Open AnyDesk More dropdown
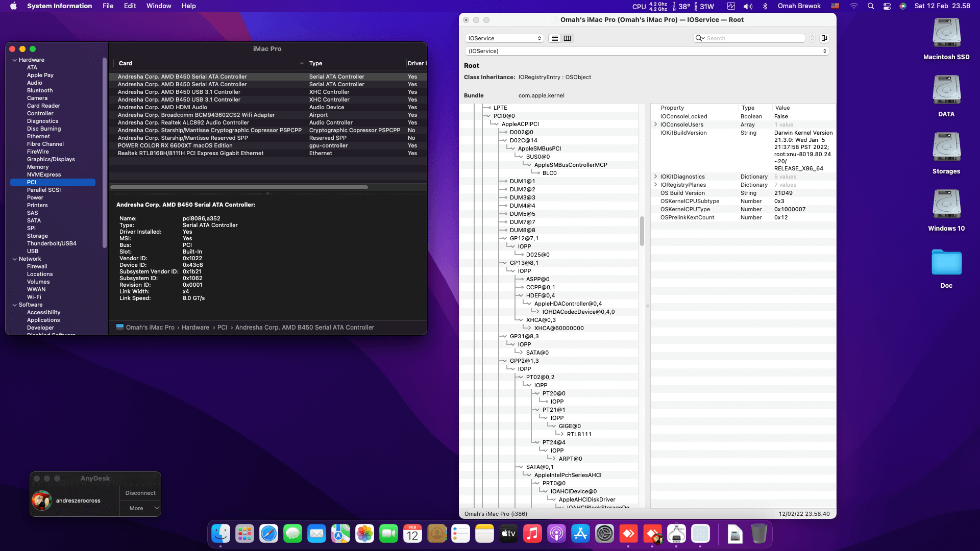The width and height of the screenshot is (980, 551). pos(140,508)
